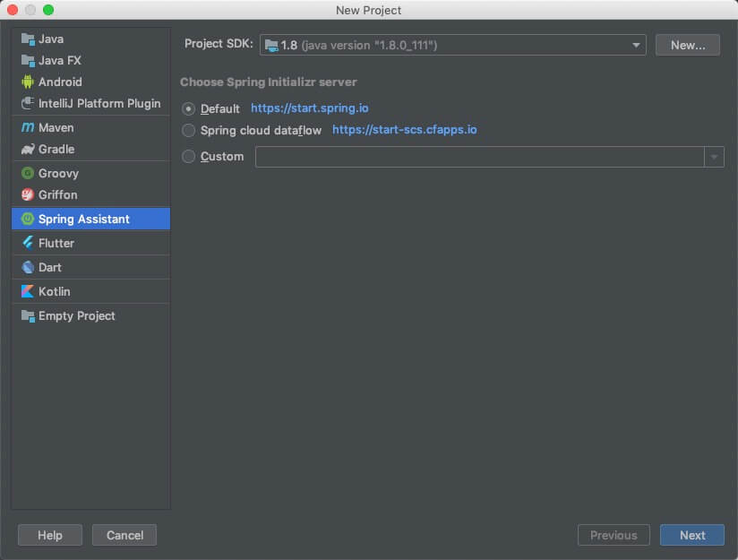Click the Java folder icon
Viewport: 738px width, 560px height.
(x=28, y=39)
